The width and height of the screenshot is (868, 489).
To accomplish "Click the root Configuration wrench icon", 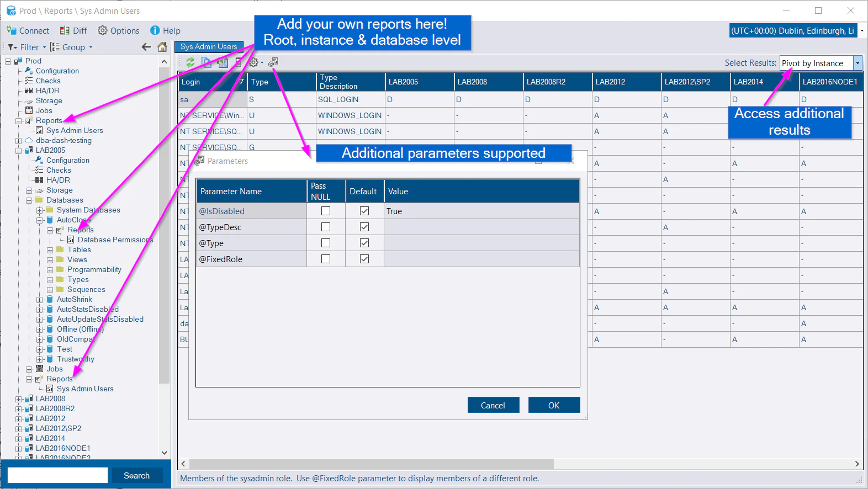I will pyautogui.click(x=29, y=71).
